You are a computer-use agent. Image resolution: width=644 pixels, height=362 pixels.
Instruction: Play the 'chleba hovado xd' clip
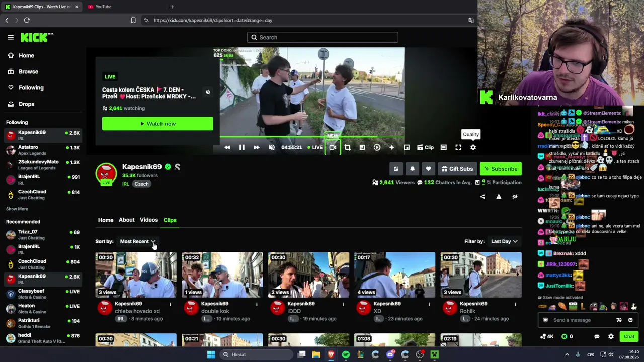coord(136,275)
